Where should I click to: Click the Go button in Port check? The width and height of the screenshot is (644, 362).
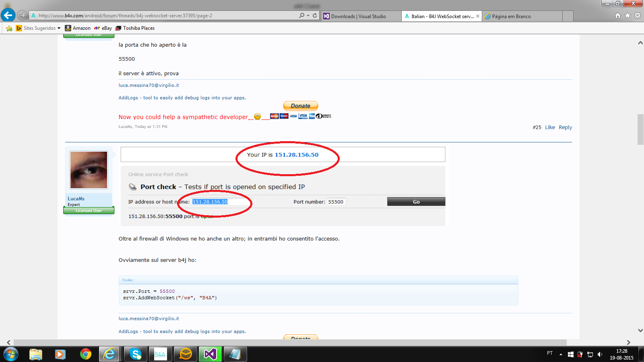[x=416, y=202]
